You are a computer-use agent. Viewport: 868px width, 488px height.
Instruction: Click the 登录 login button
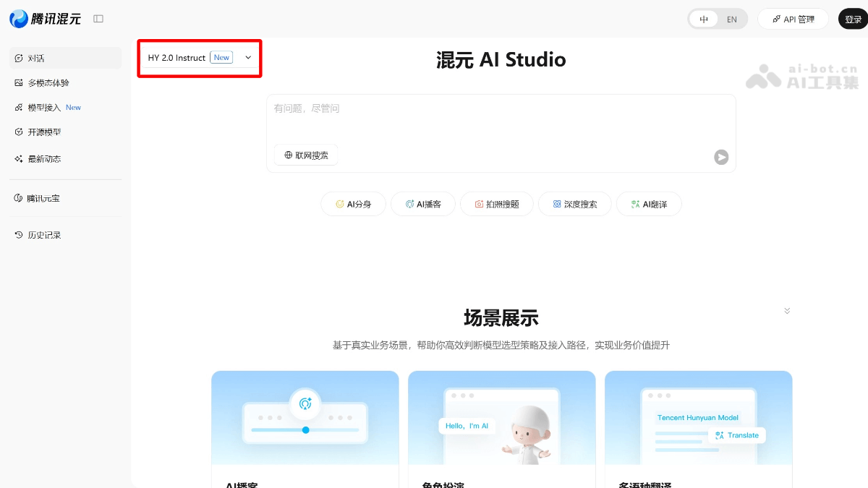(x=854, y=19)
